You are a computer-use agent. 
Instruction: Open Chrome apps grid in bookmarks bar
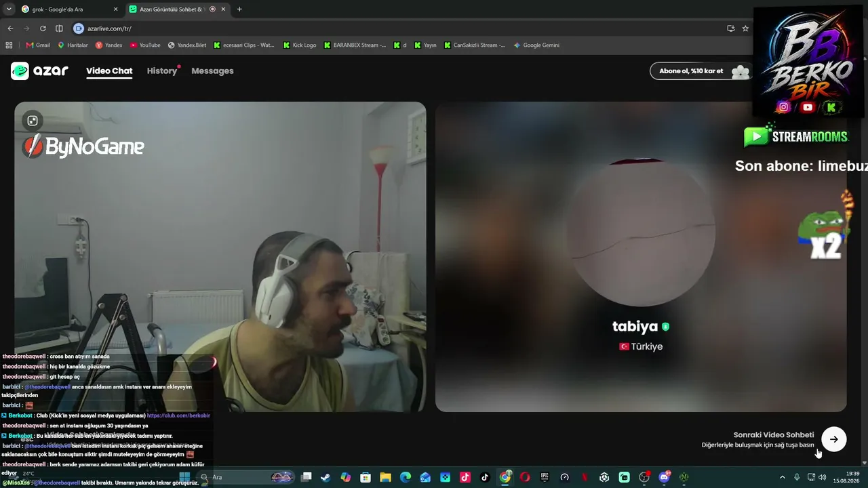[9, 45]
